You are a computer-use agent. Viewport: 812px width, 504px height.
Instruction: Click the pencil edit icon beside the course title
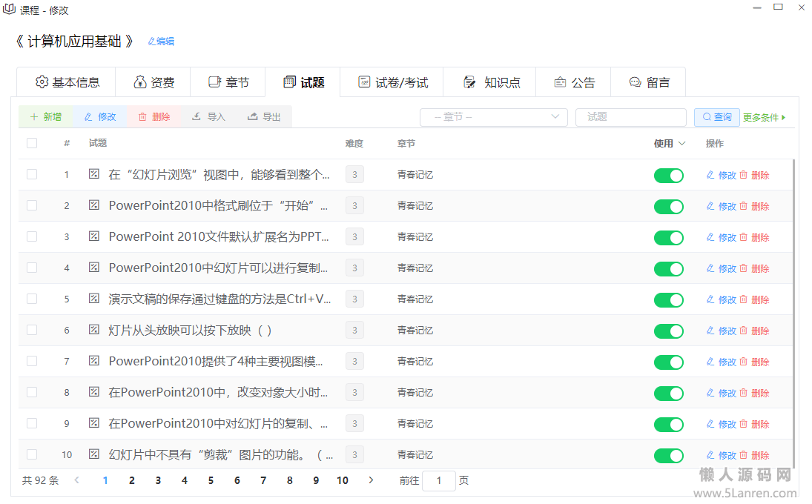tap(152, 42)
